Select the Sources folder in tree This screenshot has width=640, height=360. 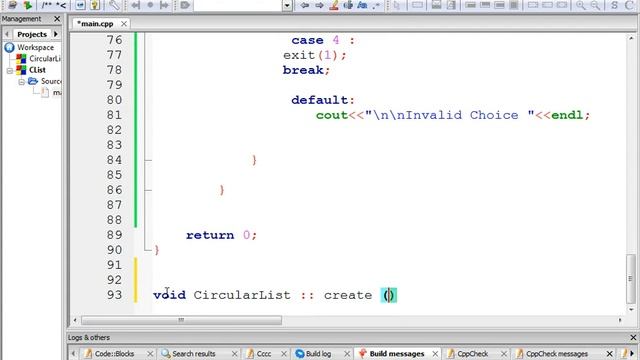point(51,81)
